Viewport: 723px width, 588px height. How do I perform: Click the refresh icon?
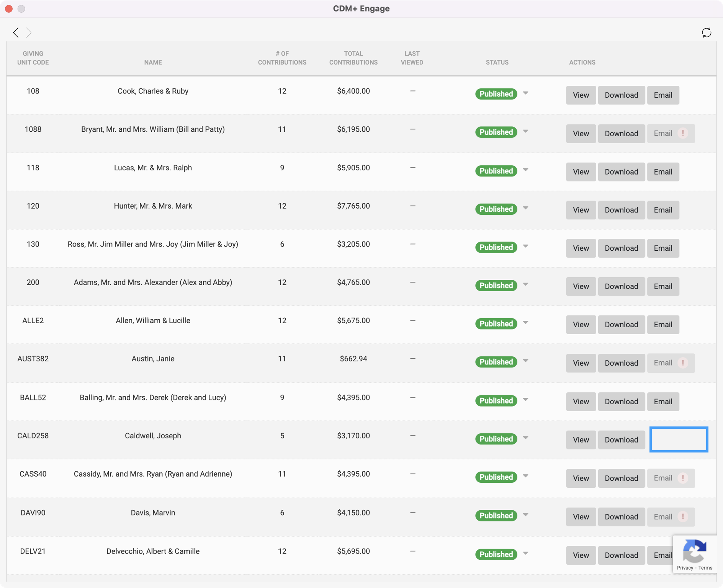click(706, 33)
